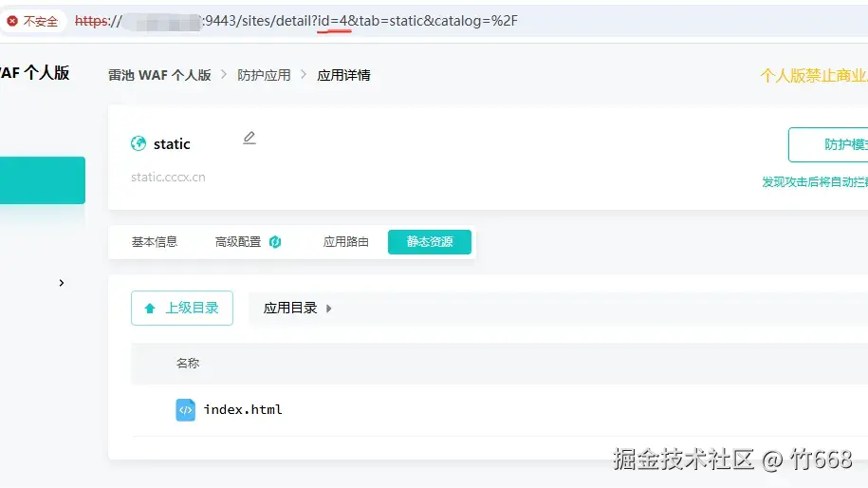Expand the sidebar chevron arrow
Viewport: 868px width, 488px height.
(x=62, y=283)
